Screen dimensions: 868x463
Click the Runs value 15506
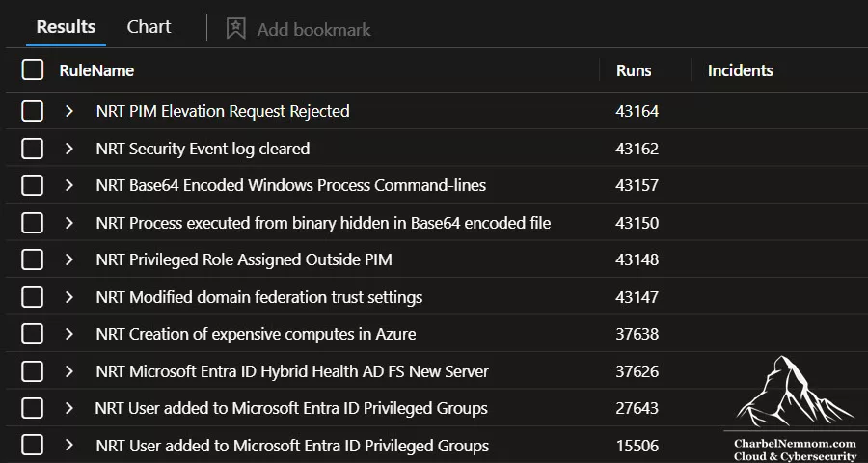[637, 446]
